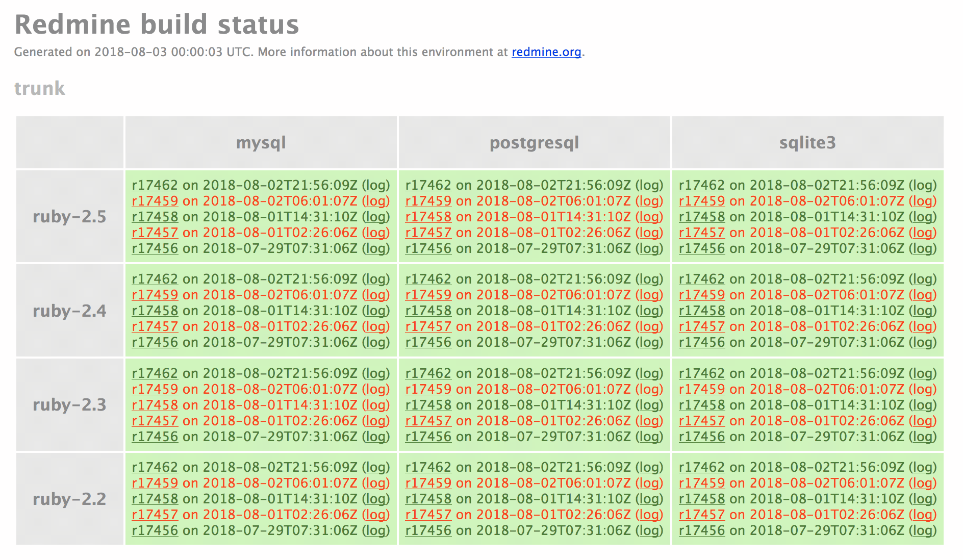Open r17459 link in ruby-2.5 mysql cell
The width and height of the screenshot is (963, 560).
coord(155,201)
